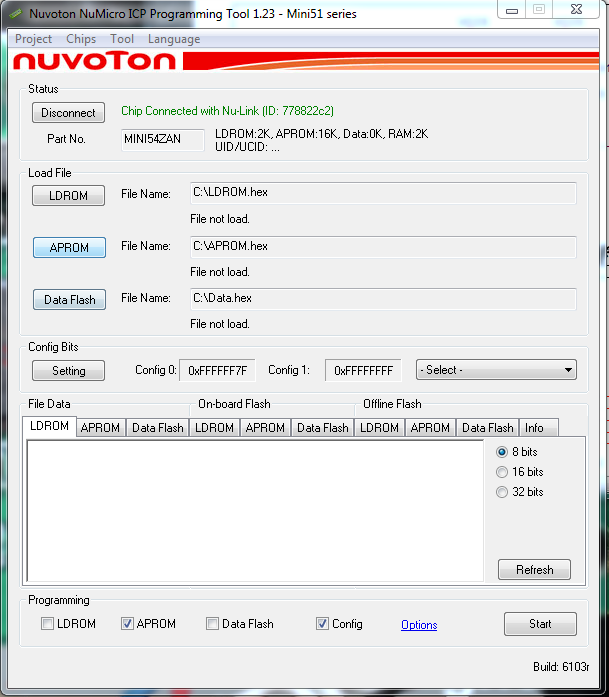The width and height of the screenshot is (609, 697).
Task: Switch to File Data APROM tab
Action: [101, 428]
